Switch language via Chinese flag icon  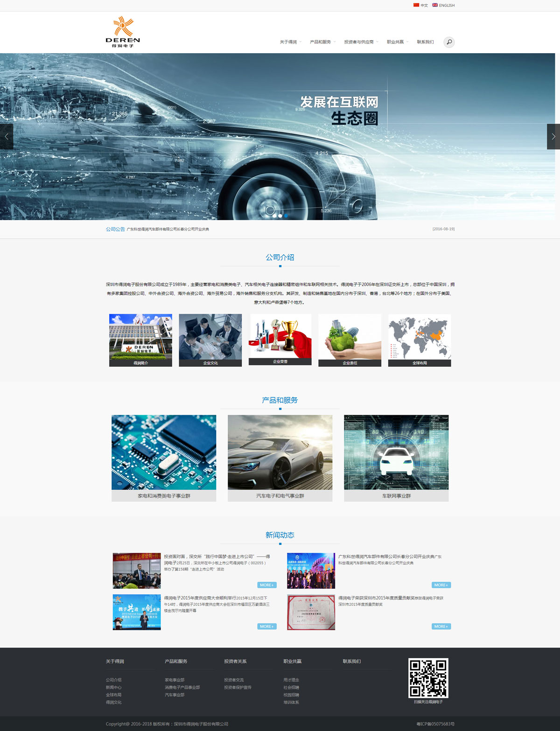coord(416,5)
